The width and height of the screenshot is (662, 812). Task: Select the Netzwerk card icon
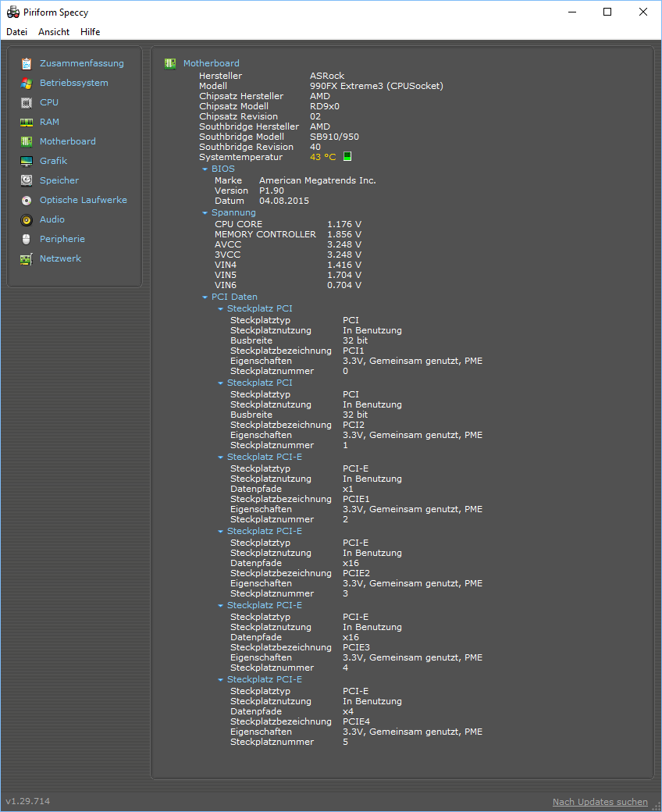click(27, 259)
